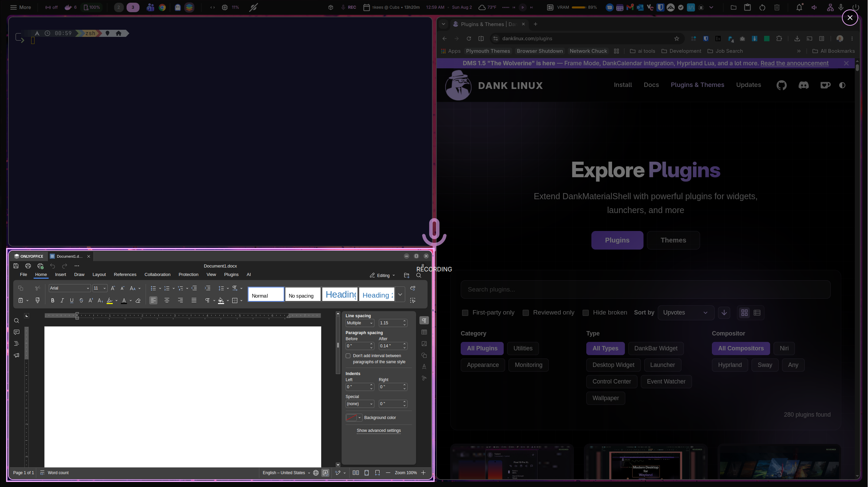The width and height of the screenshot is (868, 487).
Task: Open the highlight color swatch in toolbar
Action: coord(109,300)
